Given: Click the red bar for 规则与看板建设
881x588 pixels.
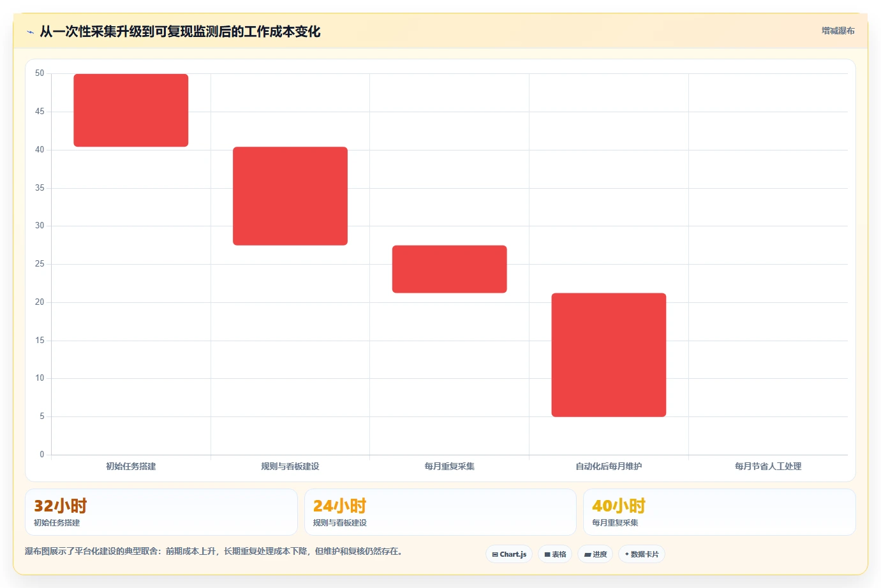Looking at the screenshot, I should [290, 196].
